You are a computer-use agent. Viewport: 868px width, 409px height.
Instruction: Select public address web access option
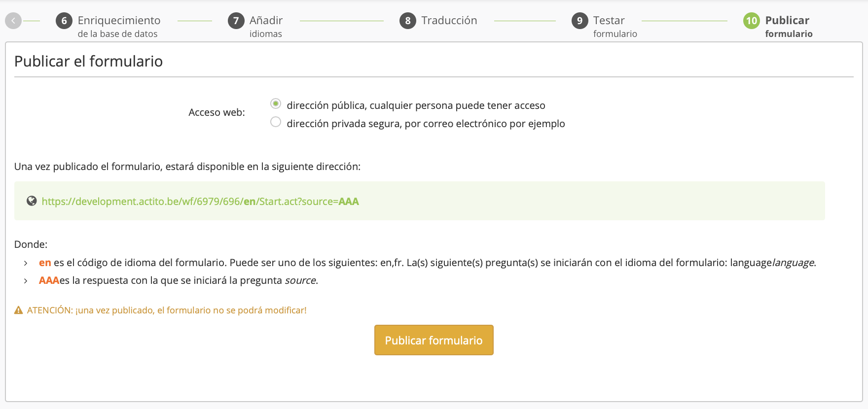276,104
